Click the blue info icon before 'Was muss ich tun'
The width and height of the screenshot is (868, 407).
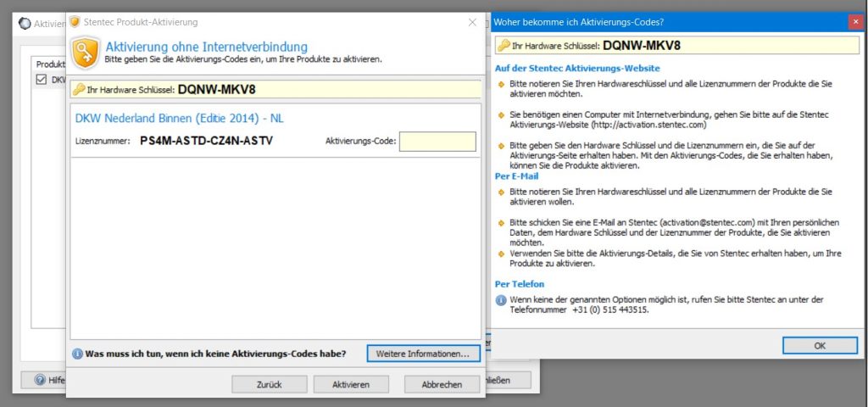[x=77, y=353]
